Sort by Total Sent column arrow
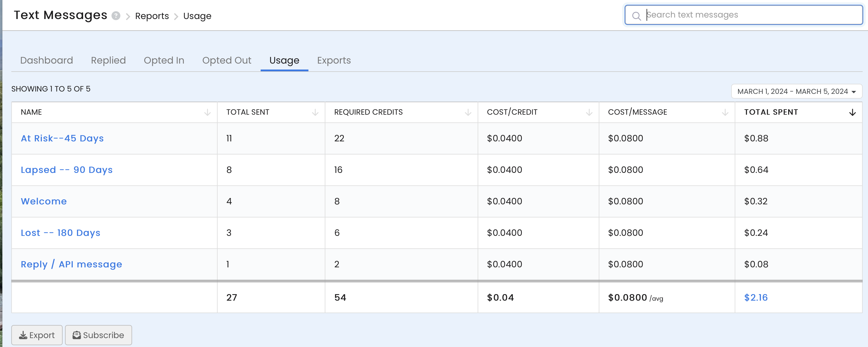 click(315, 112)
